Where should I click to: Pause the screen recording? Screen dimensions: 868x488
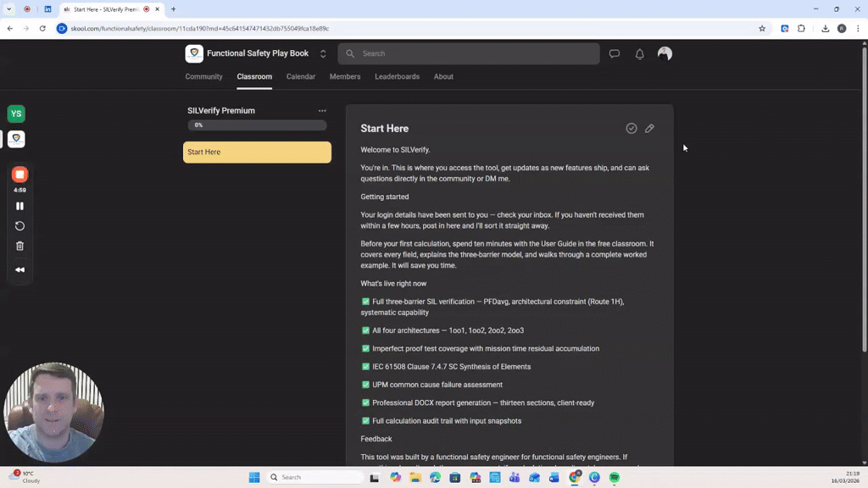pyautogui.click(x=20, y=206)
